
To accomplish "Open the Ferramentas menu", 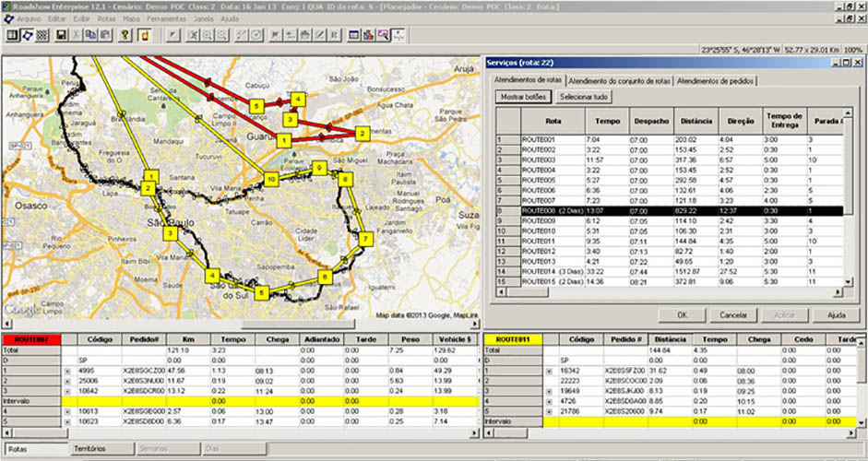I will click(167, 18).
